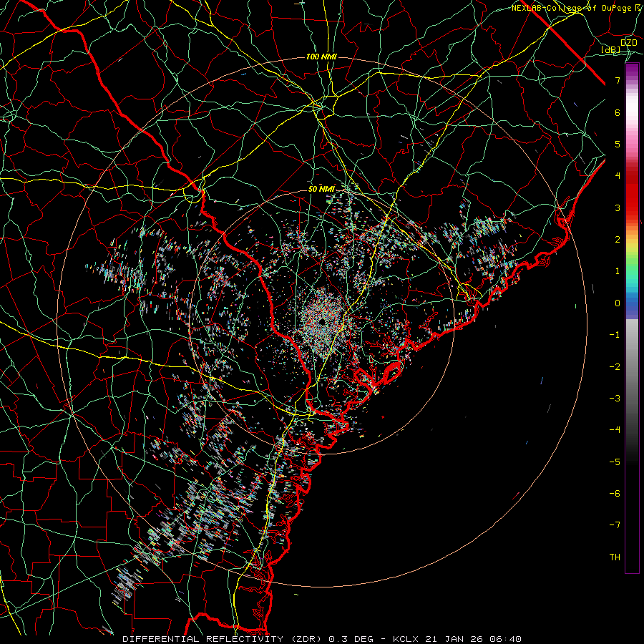Click the "0.3 DEG" elevation angle text
Screen dimensions: 644x644
pyautogui.click(x=351, y=639)
